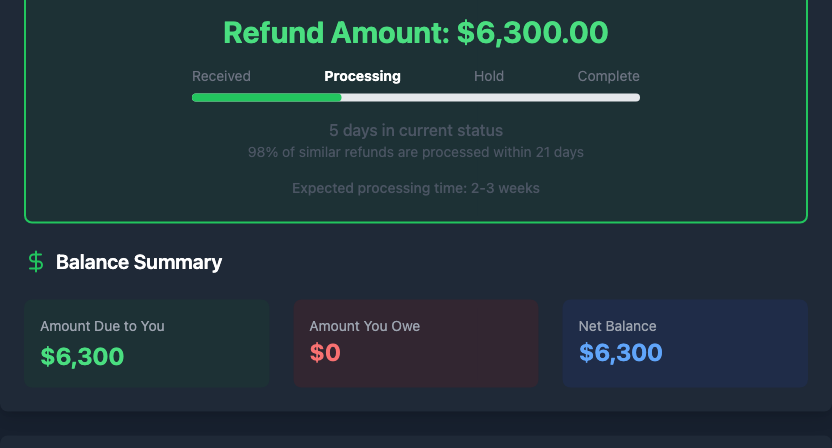832x448 pixels.
Task: Click the Balance Summary heading
Action: point(139,262)
